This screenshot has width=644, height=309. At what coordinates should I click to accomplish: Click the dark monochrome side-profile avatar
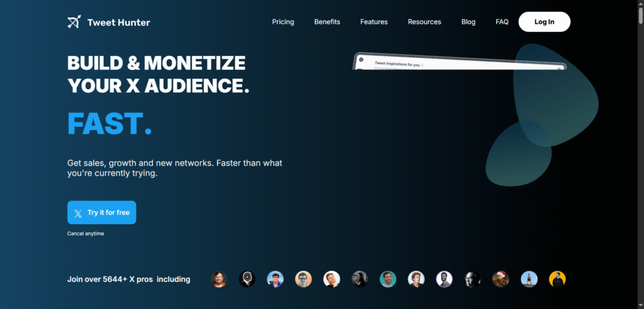coord(360,279)
